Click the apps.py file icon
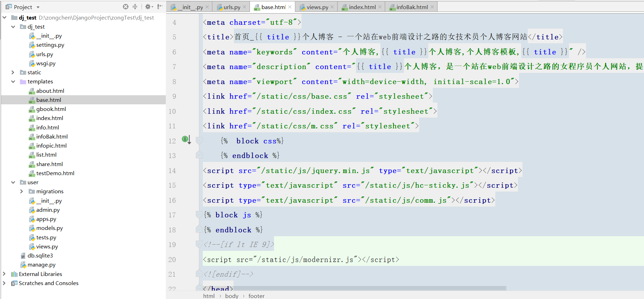 32,219
